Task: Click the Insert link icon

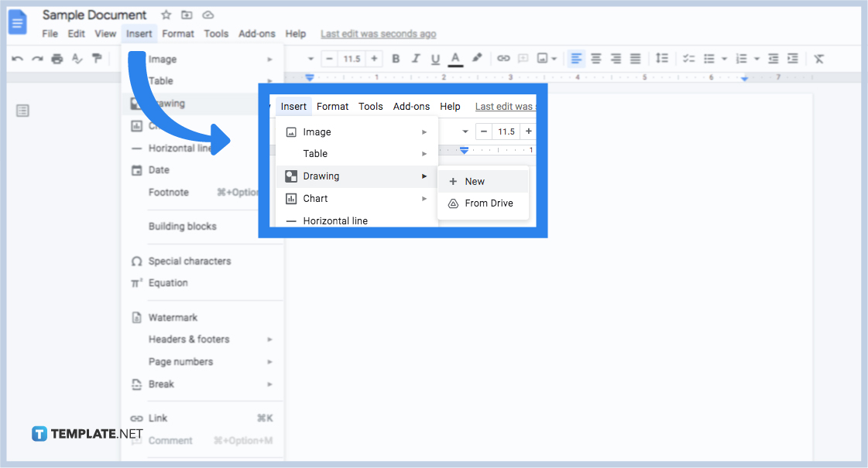Action: (503, 58)
